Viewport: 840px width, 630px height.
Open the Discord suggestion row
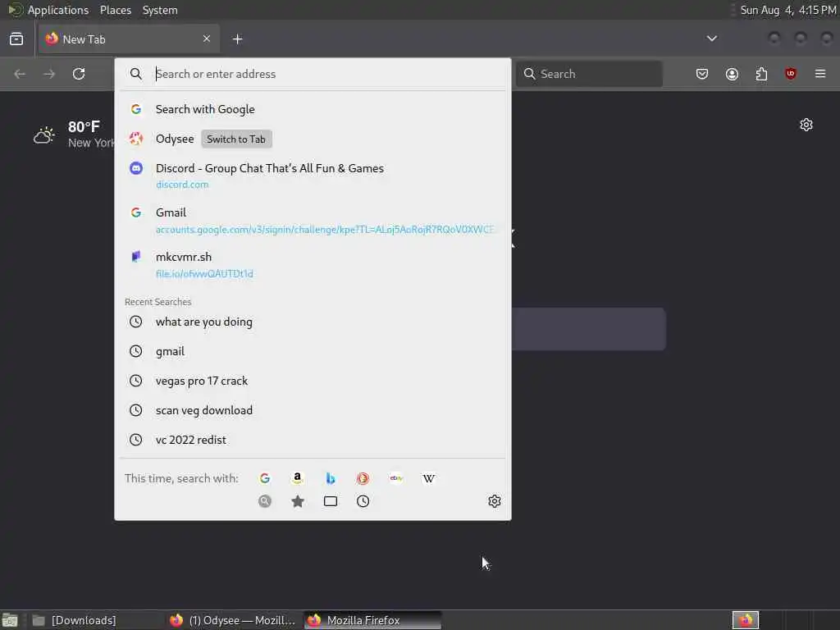click(x=313, y=176)
